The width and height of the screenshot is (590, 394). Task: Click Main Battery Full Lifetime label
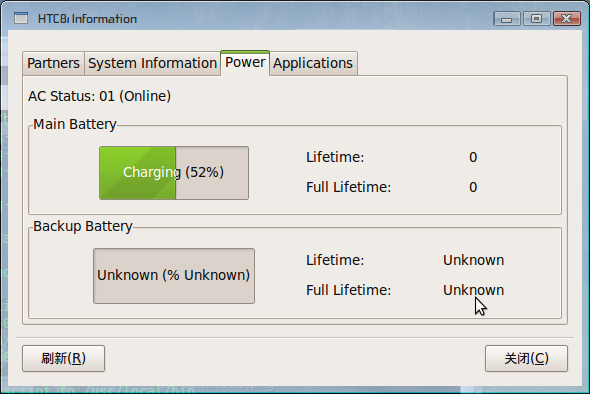tap(348, 187)
